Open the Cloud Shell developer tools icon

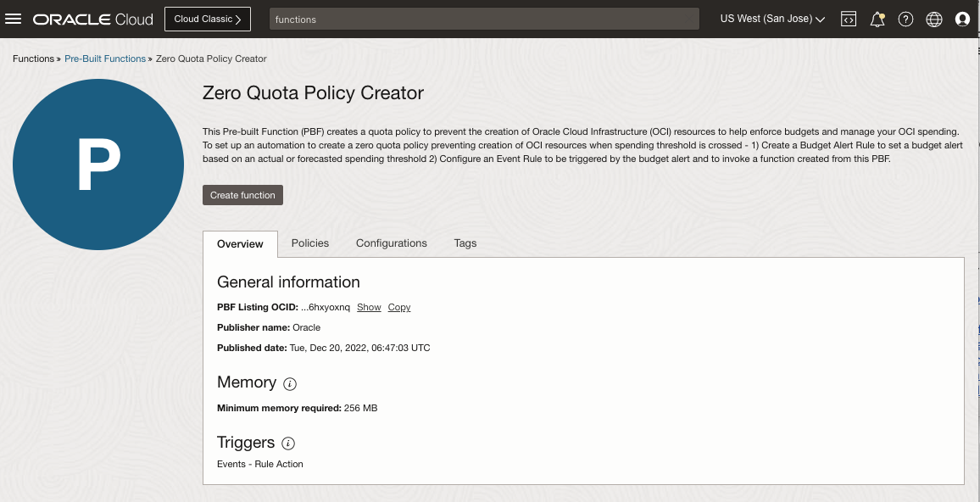point(849,18)
